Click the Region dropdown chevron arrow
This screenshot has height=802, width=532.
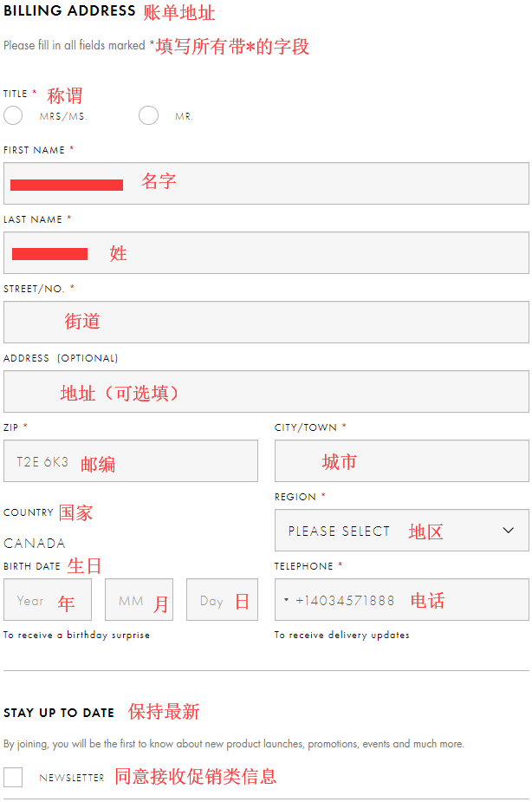coord(508,531)
